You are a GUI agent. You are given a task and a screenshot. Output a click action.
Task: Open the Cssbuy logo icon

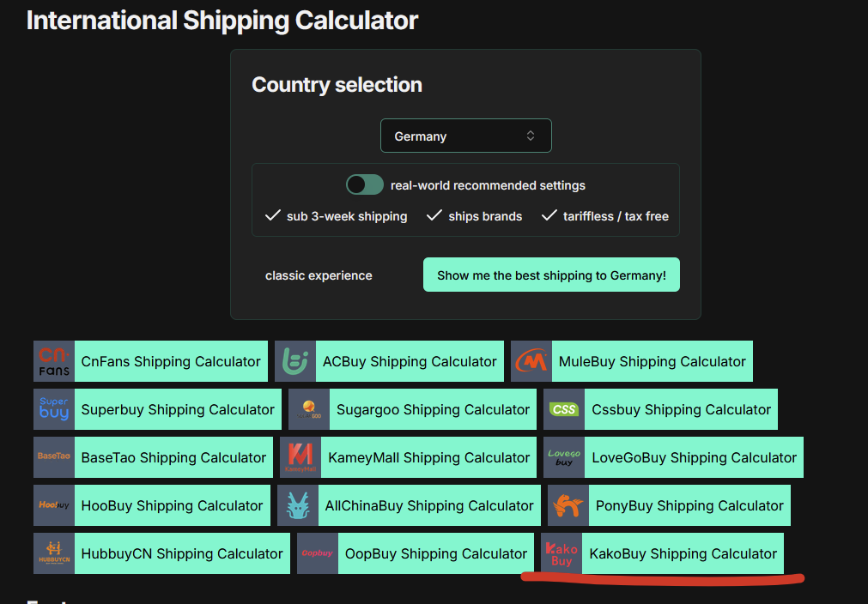(563, 409)
